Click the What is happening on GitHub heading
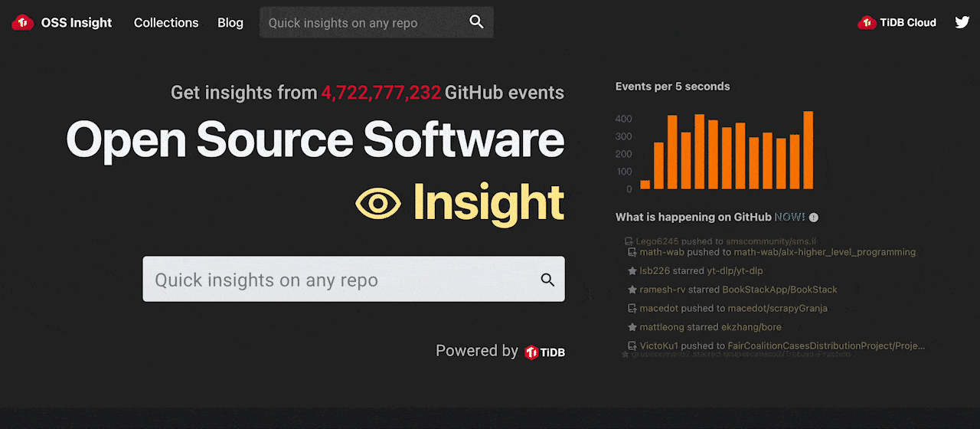Image resolution: width=980 pixels, height=429 pixels. (x=694, y=218)
